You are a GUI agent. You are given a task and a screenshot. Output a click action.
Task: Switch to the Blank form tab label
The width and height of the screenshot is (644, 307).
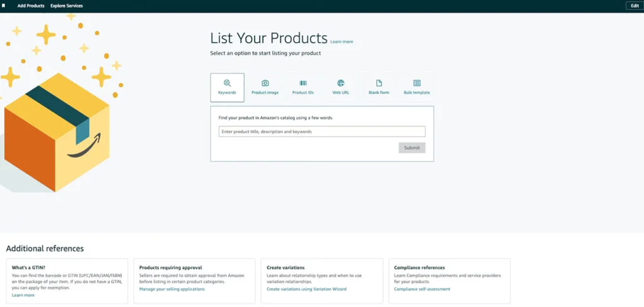click(379, 92)
